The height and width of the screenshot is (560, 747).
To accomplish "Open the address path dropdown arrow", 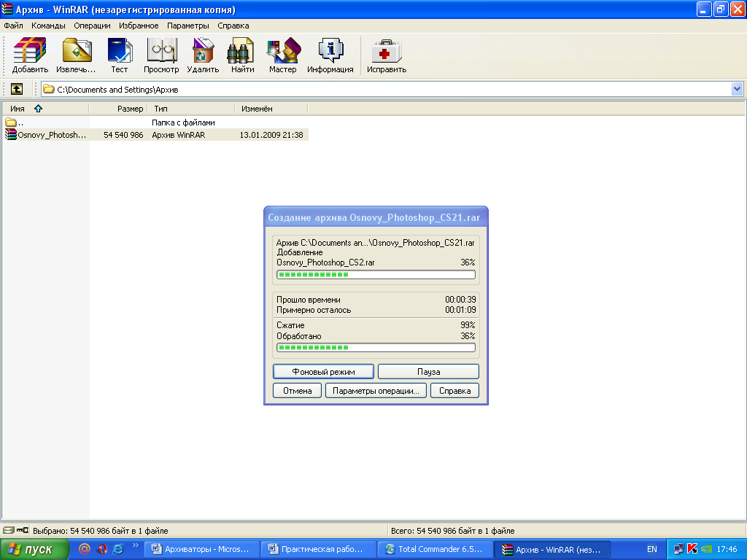I will tap(737, 89).
